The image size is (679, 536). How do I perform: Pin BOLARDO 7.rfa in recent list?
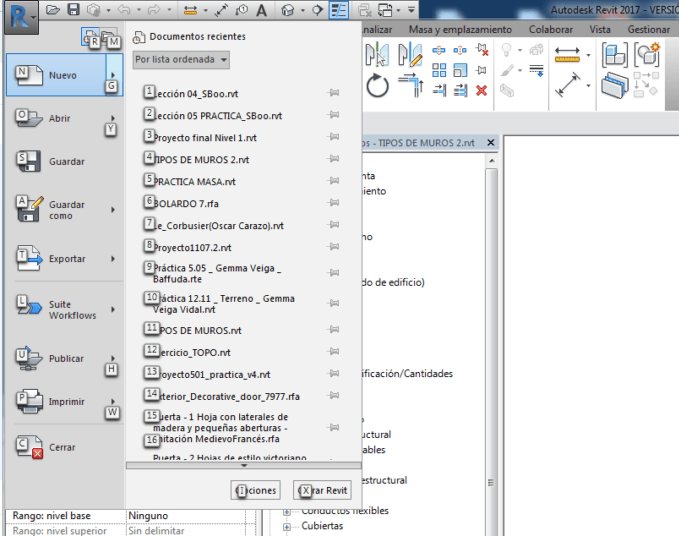(333, 203)
